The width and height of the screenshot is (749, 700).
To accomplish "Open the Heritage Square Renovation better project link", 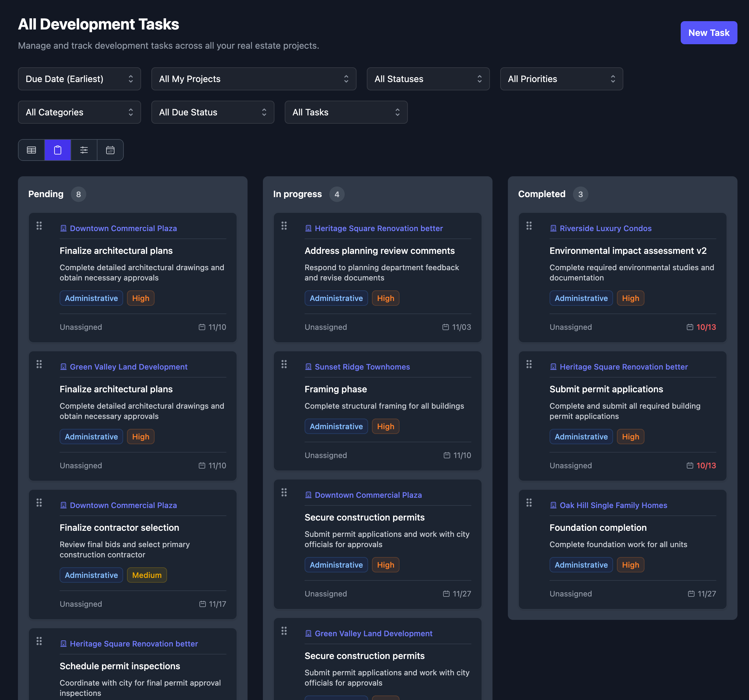I will point(379,228).
